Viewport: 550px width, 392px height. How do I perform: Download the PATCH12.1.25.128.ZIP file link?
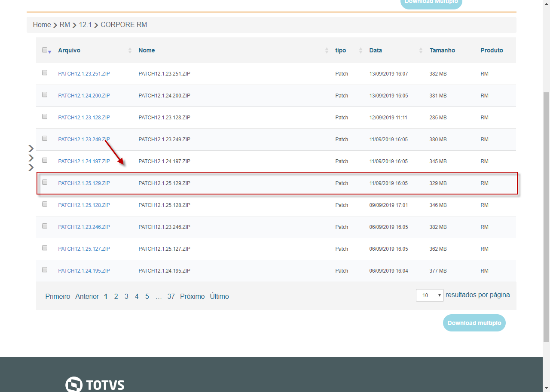click(x=84, y=205)
